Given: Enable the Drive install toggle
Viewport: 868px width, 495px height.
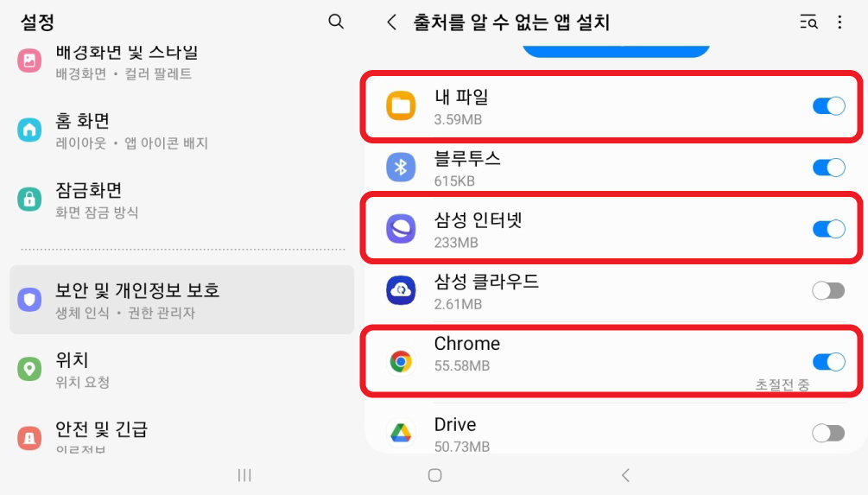Looking at the screenshot, I should tap(828, 434).
